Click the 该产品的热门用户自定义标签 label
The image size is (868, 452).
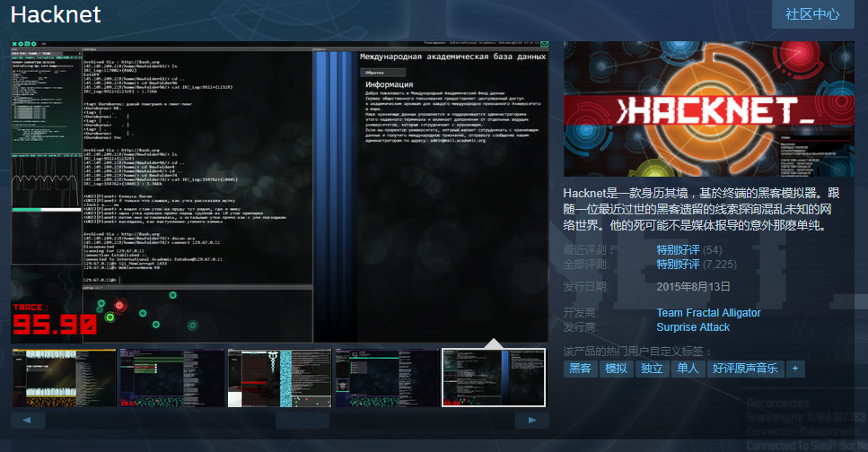pyautogui.click(x=637, y=352)
